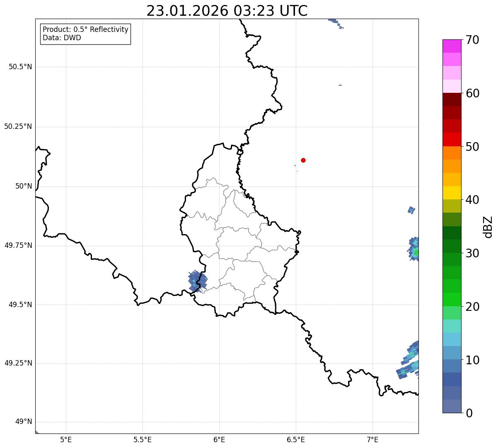Click the Product: 0.5° Reflectivity label

pos(86,30)
